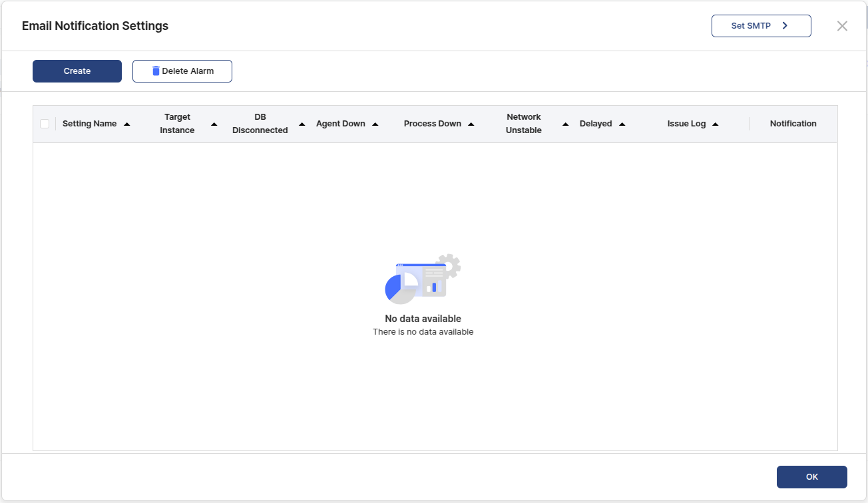The image size is (868, 503).
Task: Click the Setting Name column header text
Action: coord(89,124)
